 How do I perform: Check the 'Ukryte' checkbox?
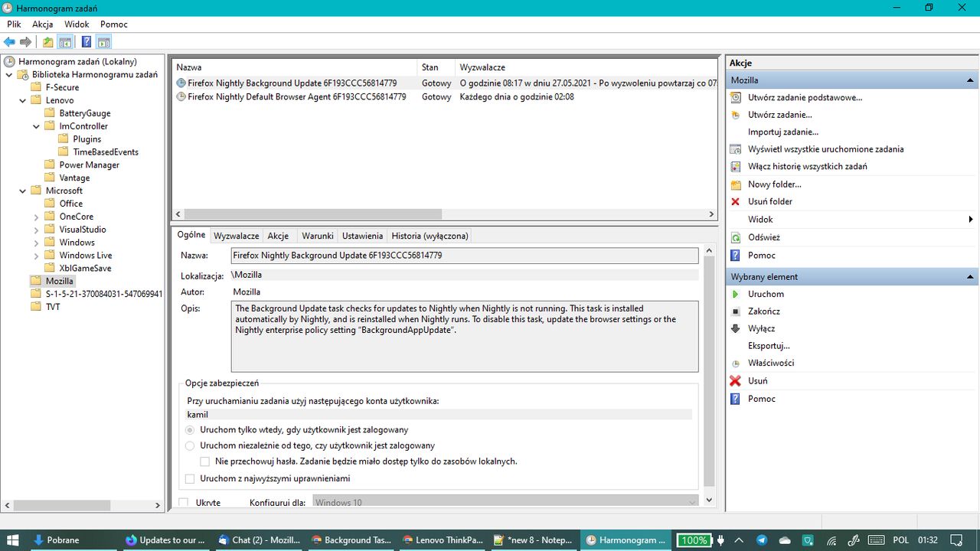pyautogui.click(x=183, y=503)
